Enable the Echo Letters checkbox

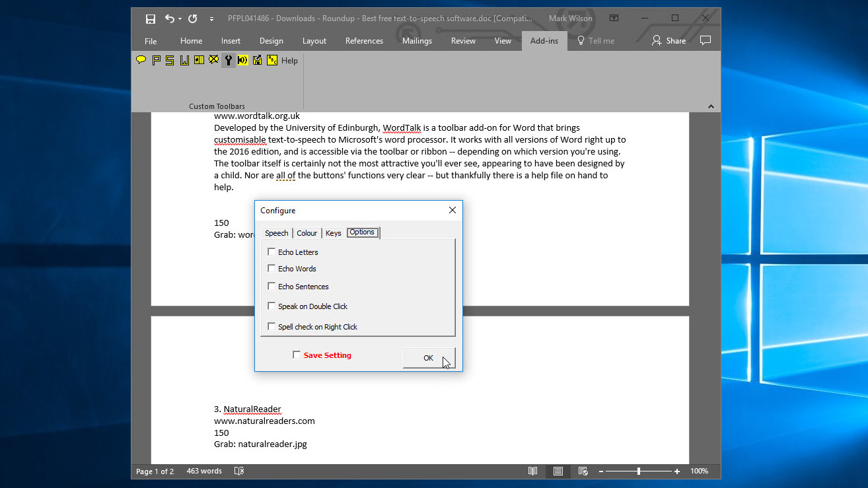pos(271,252)
